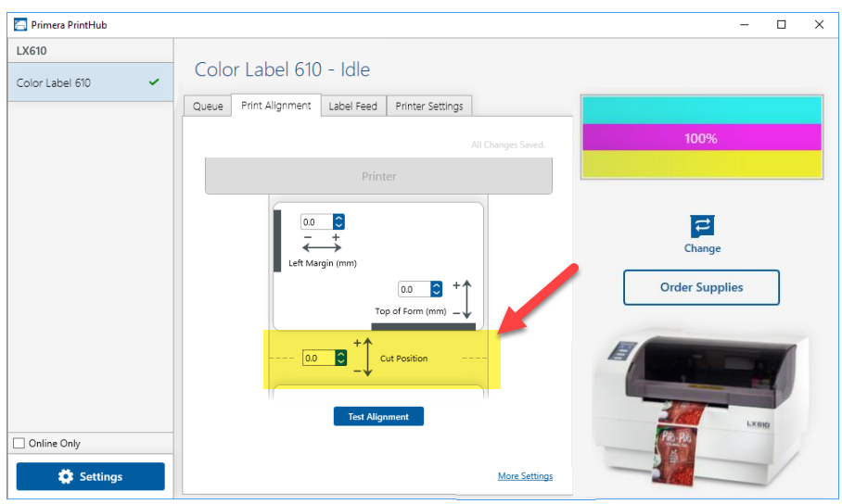Click the Cut Position label
842x504 pixels.
click(403, 358)
